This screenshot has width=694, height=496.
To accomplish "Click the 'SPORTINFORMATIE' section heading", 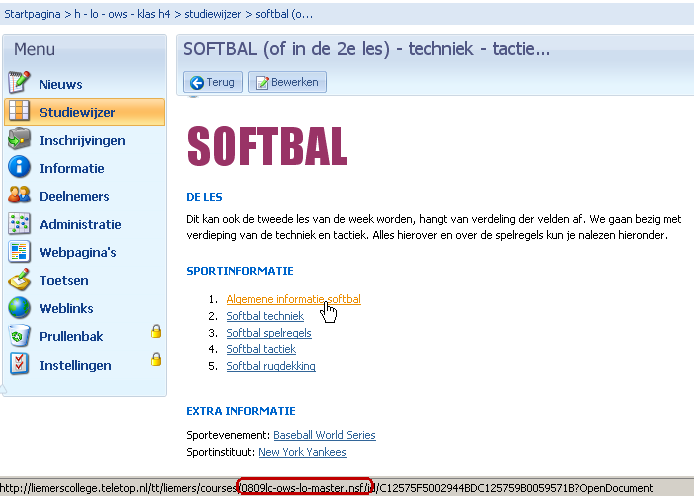I will coord(240,271).
